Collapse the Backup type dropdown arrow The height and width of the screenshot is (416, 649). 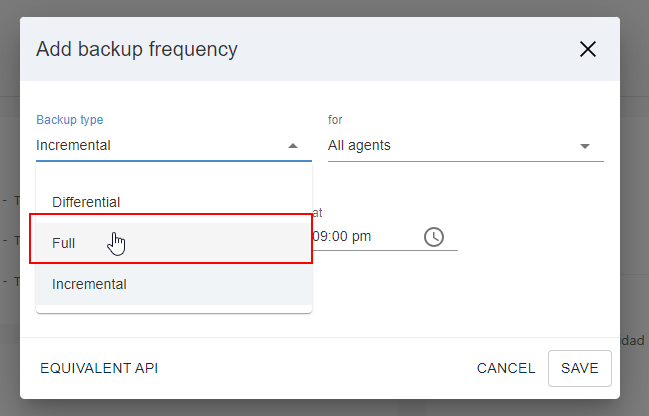point(293,146)
